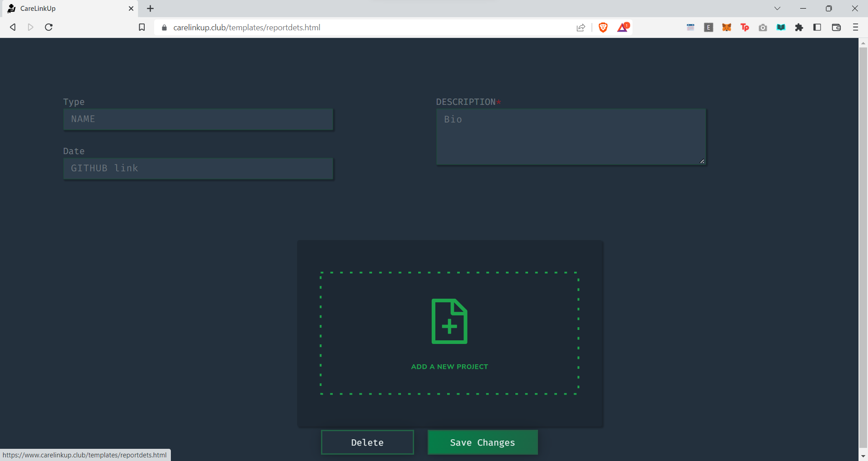Bookmark the current page
This screenshot has width=868, height=461.
[142, 27]
